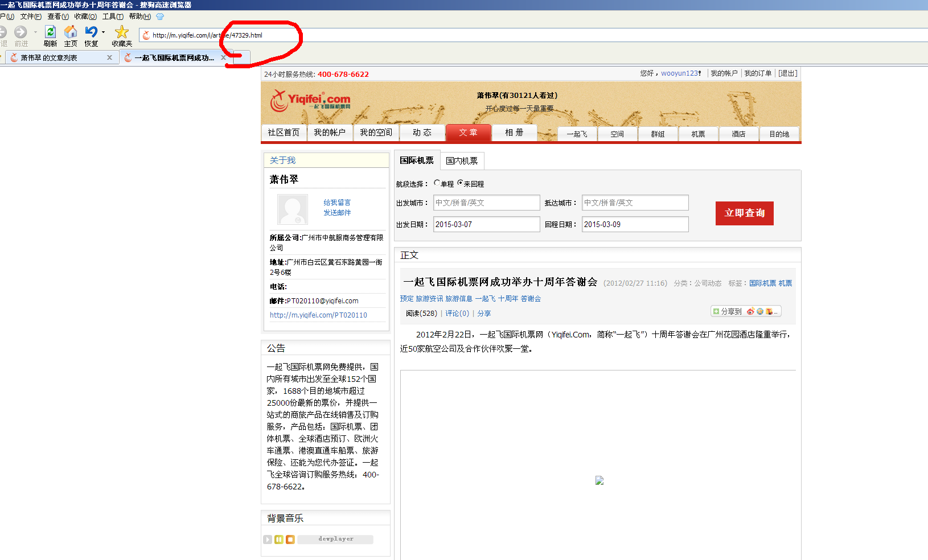Click 出发日期 field showing 2015-03-07
The image size is (928, 560).
487,224
